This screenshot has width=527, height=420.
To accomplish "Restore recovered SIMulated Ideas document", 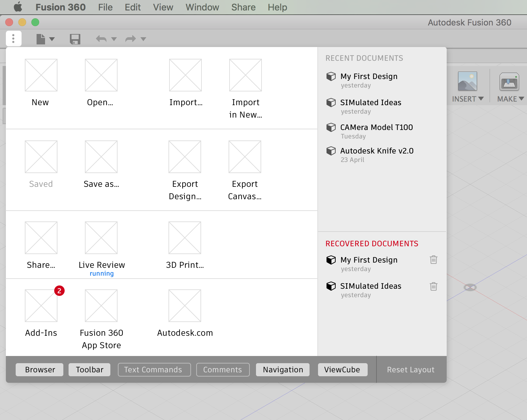I will point(364,290).
